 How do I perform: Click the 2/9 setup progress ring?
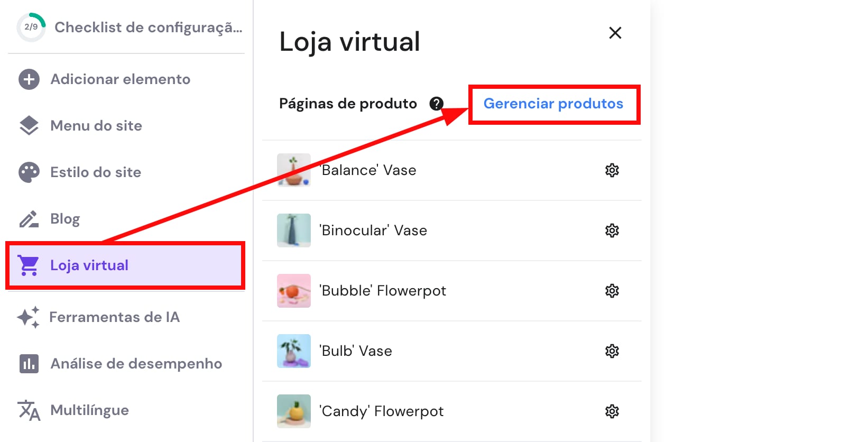point(31,26)
